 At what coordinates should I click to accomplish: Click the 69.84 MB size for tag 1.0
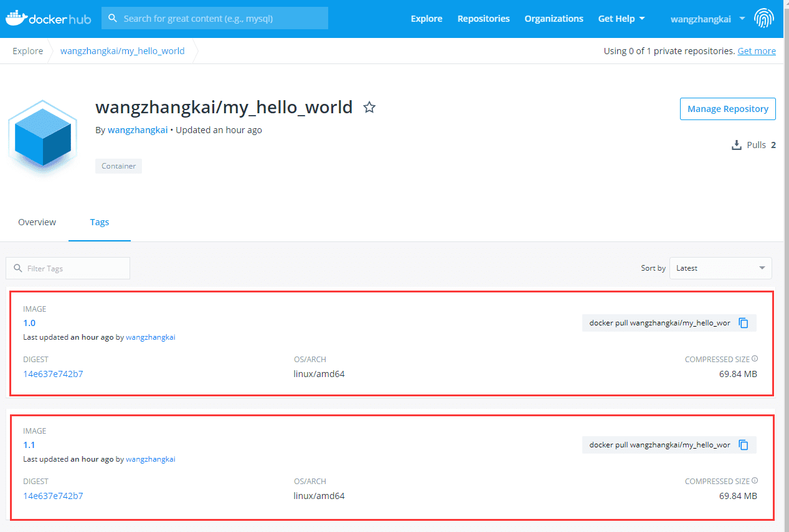738,374
